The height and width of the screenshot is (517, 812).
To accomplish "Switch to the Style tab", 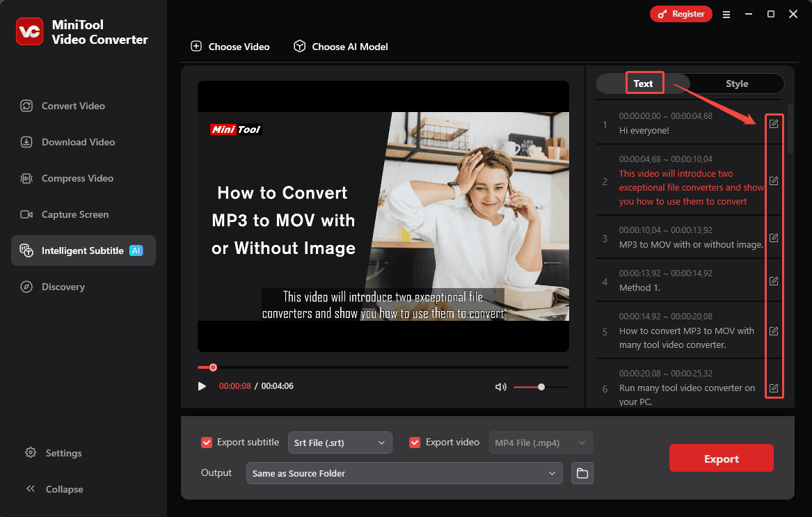I will (x=736, y=83).
